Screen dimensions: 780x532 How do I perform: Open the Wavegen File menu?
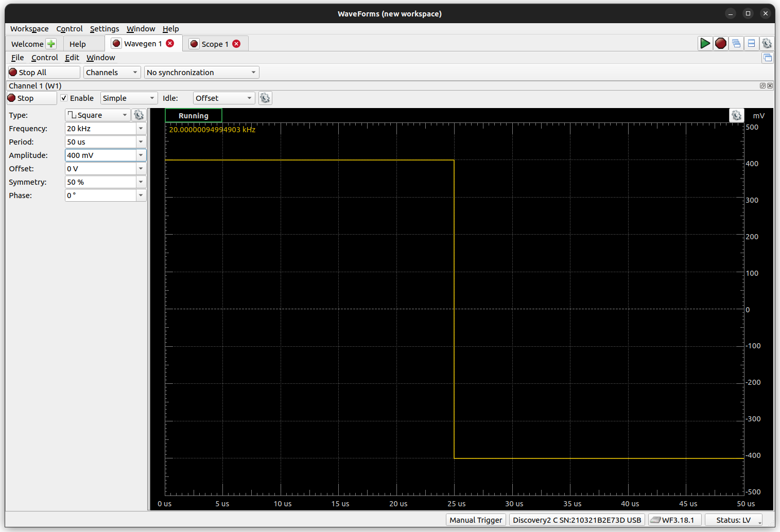click(x=18, y=58)
